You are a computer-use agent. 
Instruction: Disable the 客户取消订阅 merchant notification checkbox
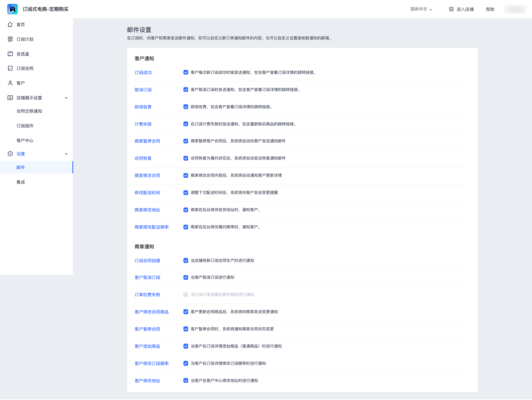(x=186, y=277)
